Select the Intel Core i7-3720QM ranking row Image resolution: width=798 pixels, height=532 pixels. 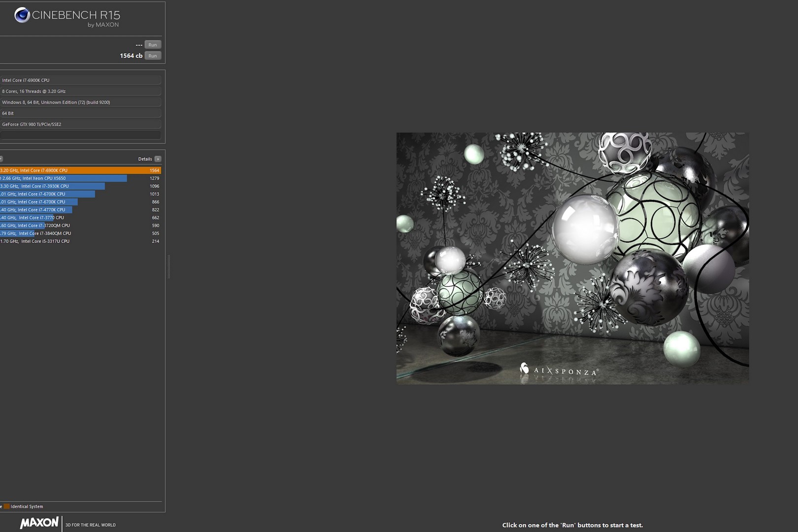pyautogui.click(x=80, y=226)
